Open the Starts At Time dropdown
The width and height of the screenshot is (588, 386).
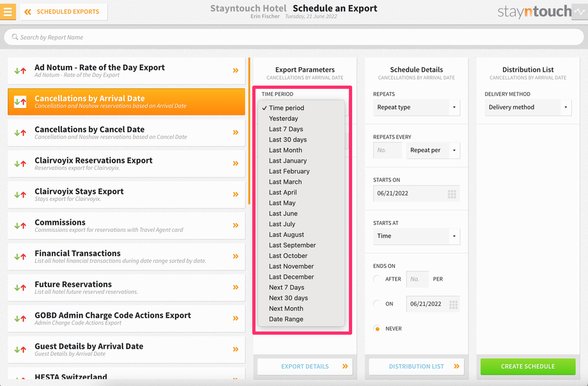pos(416,236)
